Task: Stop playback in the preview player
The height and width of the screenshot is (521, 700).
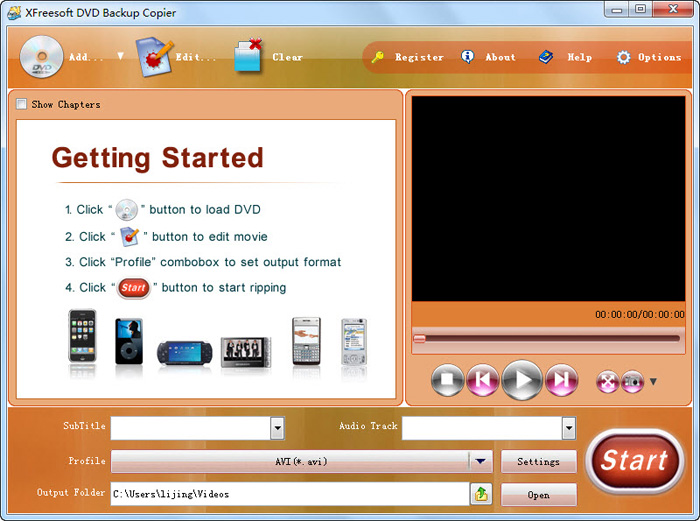Action: [x=447, y=380]
